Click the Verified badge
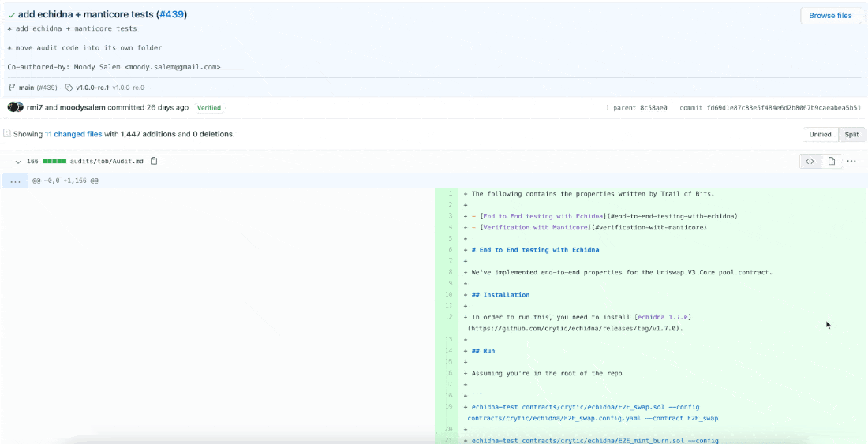868x444 pixels. point(208,108)
